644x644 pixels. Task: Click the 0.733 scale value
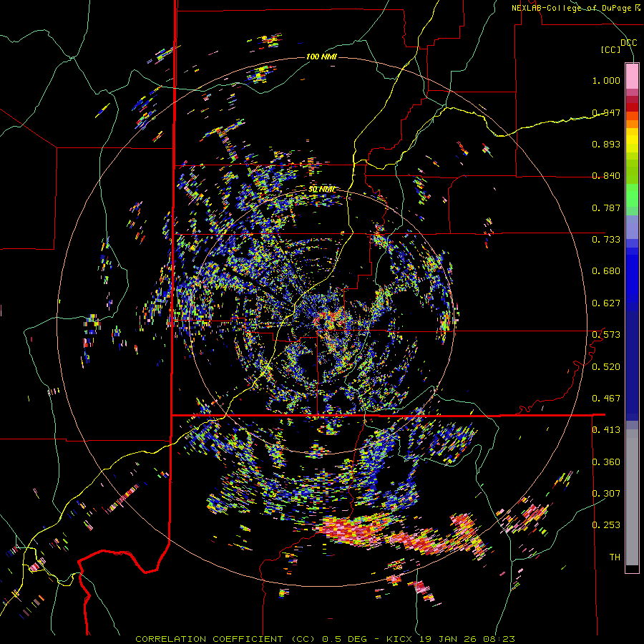pyautogui.click(x=606, y=240)
